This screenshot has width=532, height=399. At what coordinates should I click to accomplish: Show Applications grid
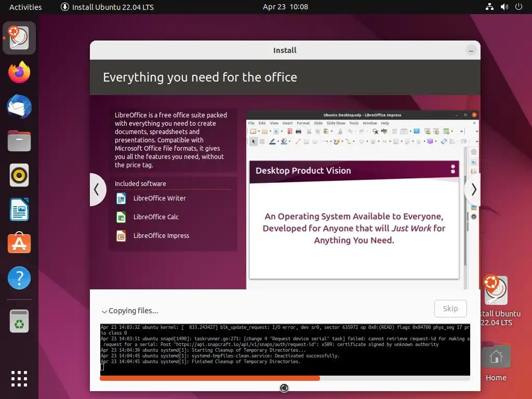click(19, 379)
